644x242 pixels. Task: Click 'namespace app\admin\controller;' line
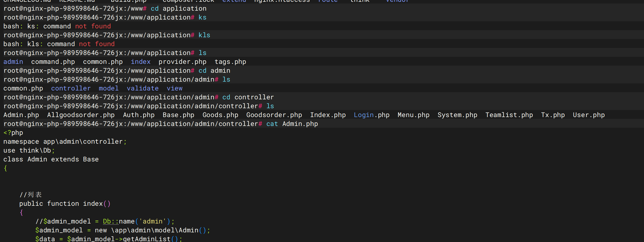pyautogui.click(x=65, y=141)
